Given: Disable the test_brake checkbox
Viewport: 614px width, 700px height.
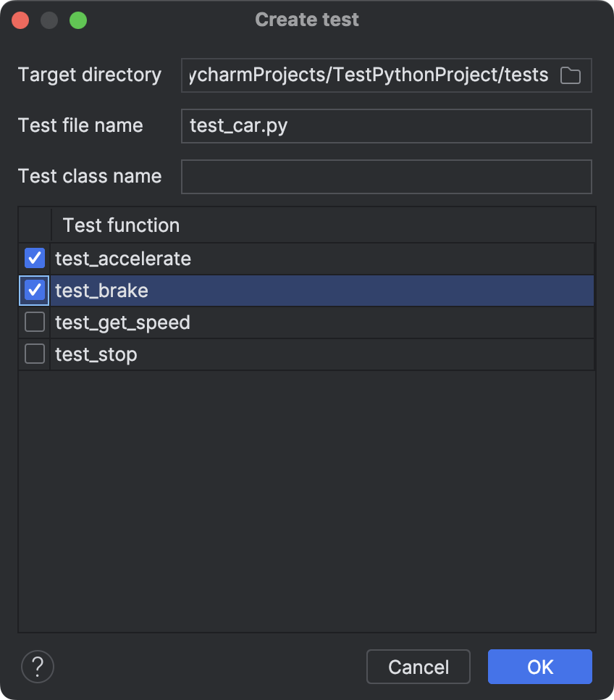Looking at the screenshot, I should pyautogui.click(x=34, y=290).
